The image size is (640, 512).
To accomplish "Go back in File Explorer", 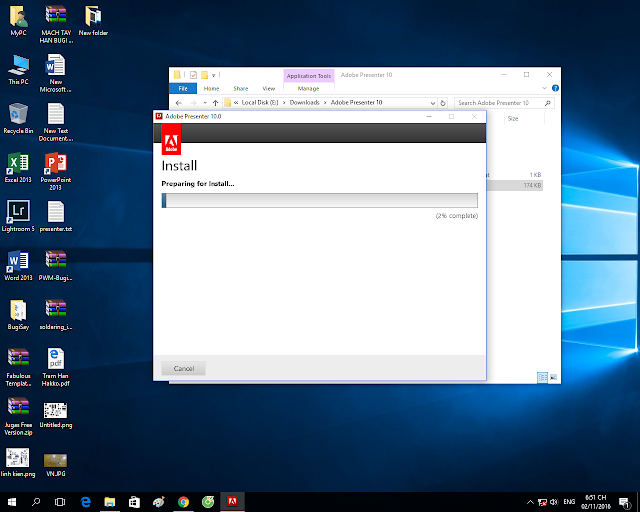I will coord(178,103).
